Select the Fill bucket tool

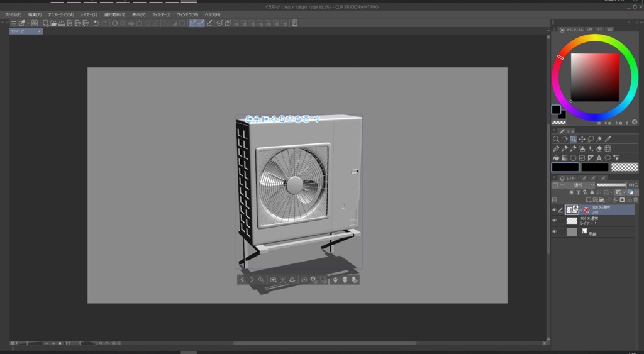(x=556, y=158)
